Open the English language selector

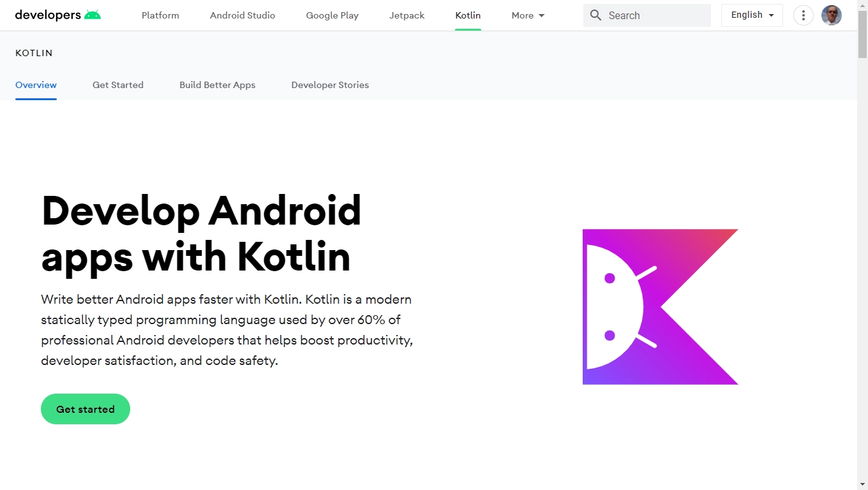[x=751, y=14]
